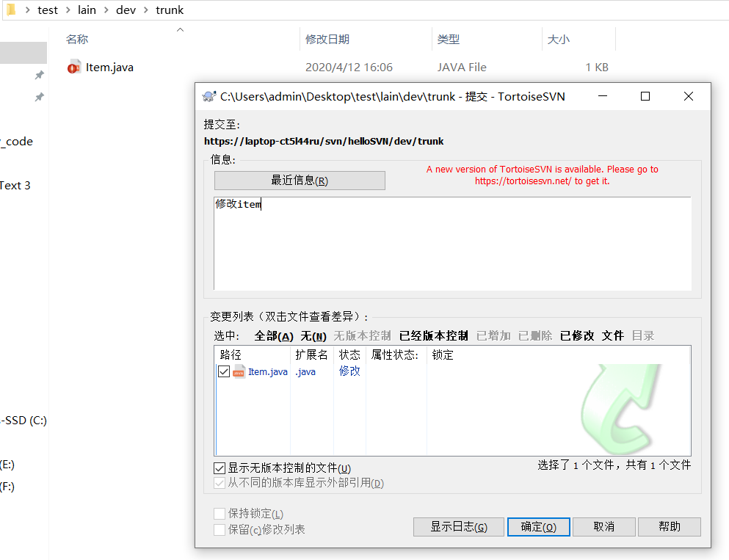Maximize the TortoiseSVN commit dialog

[645, 96]
